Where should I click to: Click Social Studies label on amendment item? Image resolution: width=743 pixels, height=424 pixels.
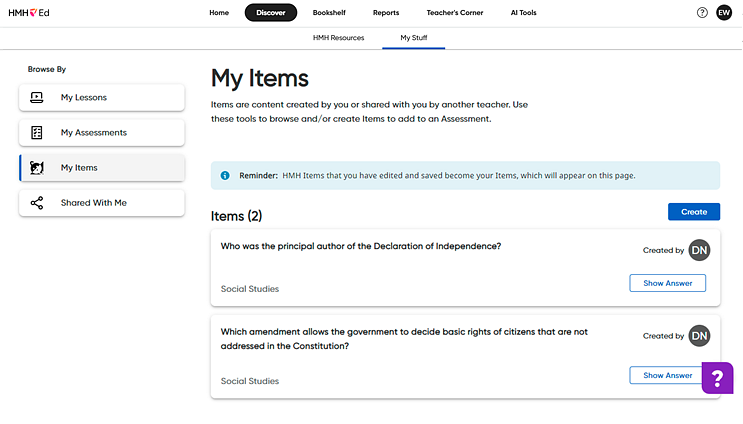(250, 381)
